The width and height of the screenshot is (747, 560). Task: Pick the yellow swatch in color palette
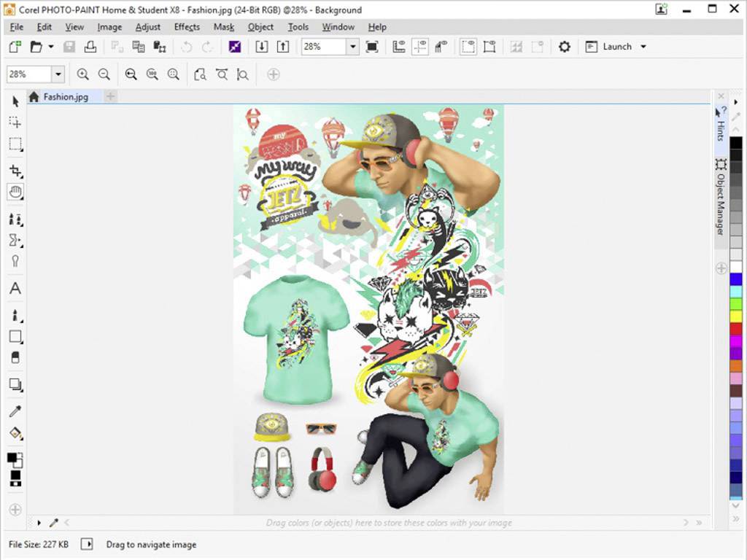[x=736, y=316]
